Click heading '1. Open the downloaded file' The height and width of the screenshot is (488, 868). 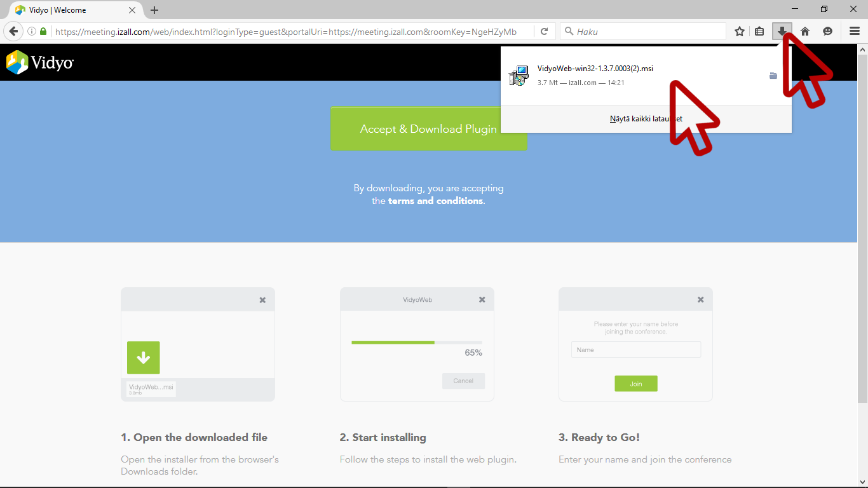[x=194, y=437]
